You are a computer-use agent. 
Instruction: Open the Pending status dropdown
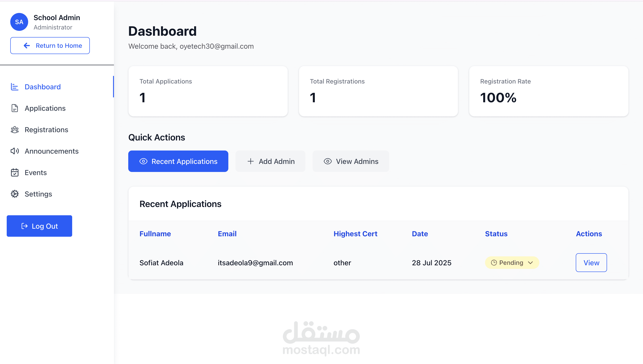pyautogui.click(x=512, y=263)
